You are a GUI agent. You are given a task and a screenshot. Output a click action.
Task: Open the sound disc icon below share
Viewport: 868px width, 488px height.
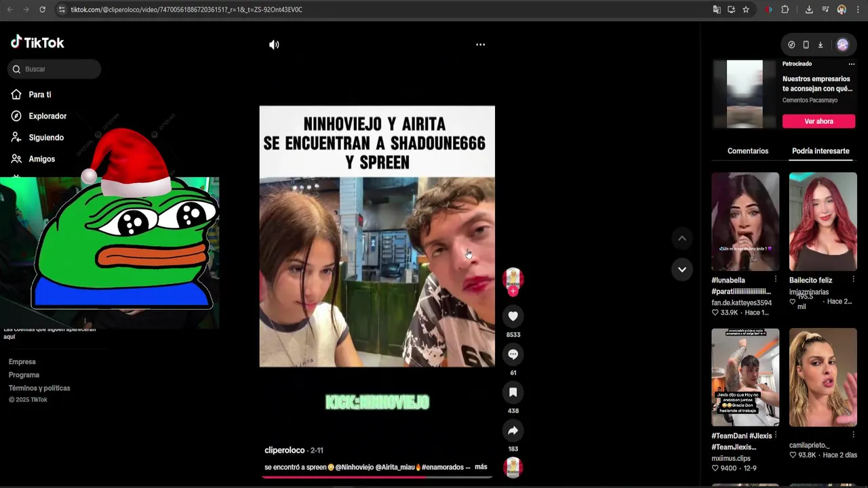click(513, 467)
